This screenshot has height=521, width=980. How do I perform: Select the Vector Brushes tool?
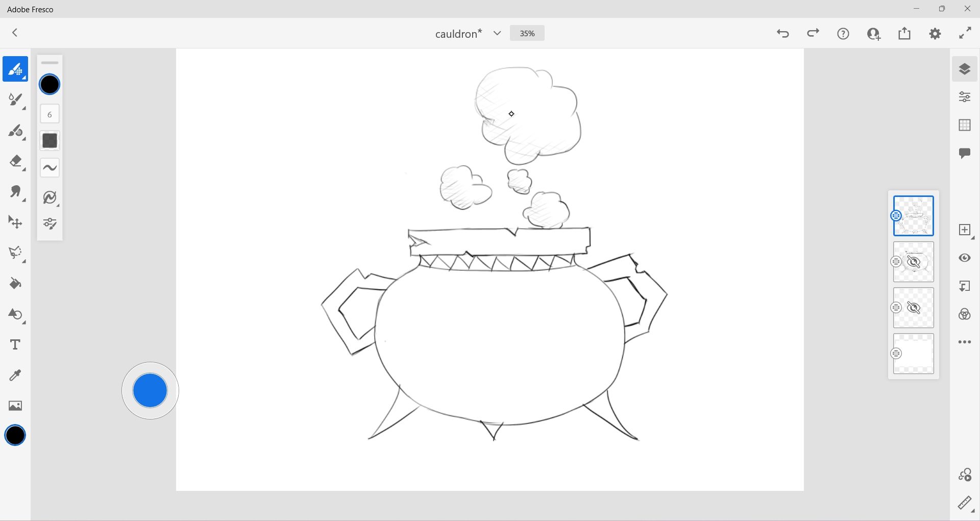point(15,131)
